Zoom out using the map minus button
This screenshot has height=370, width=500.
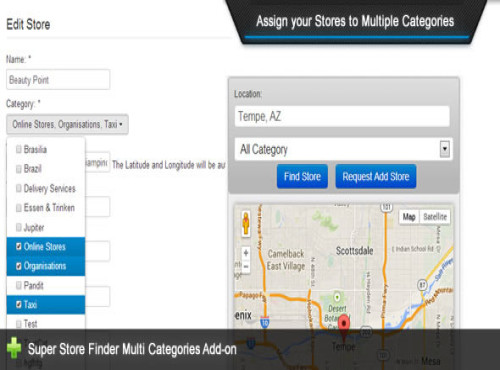(x=246, y=267)
